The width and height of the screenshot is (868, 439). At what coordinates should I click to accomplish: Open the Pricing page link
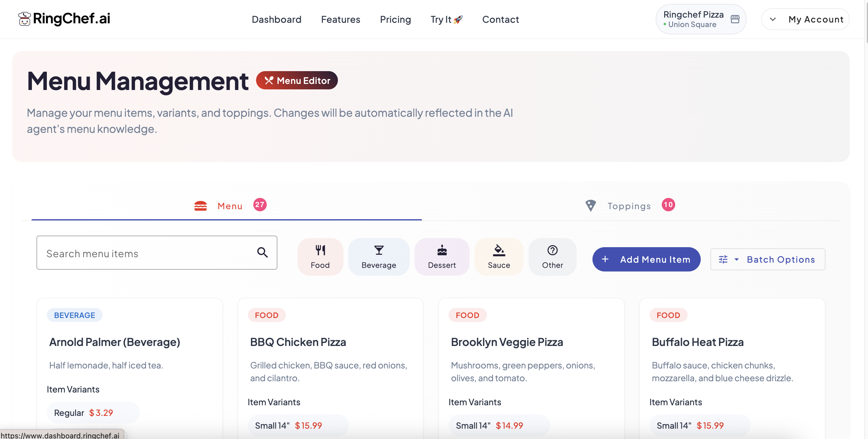tap(395, 19)
